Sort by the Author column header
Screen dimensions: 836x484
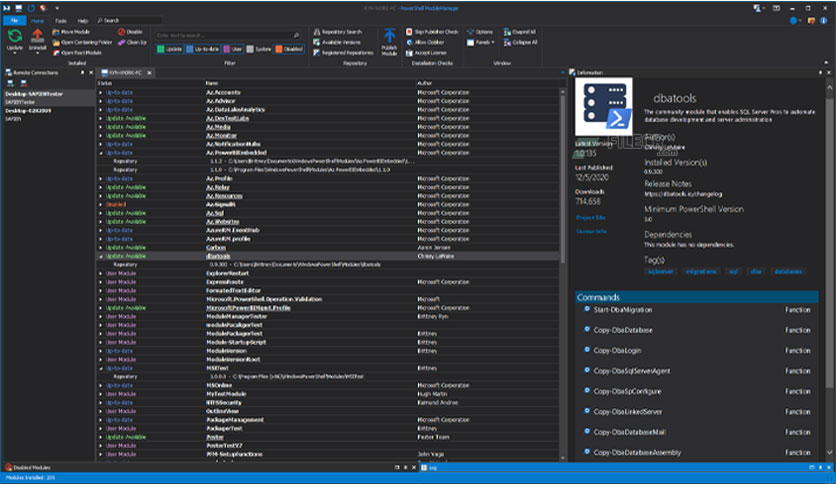point(424,83)
